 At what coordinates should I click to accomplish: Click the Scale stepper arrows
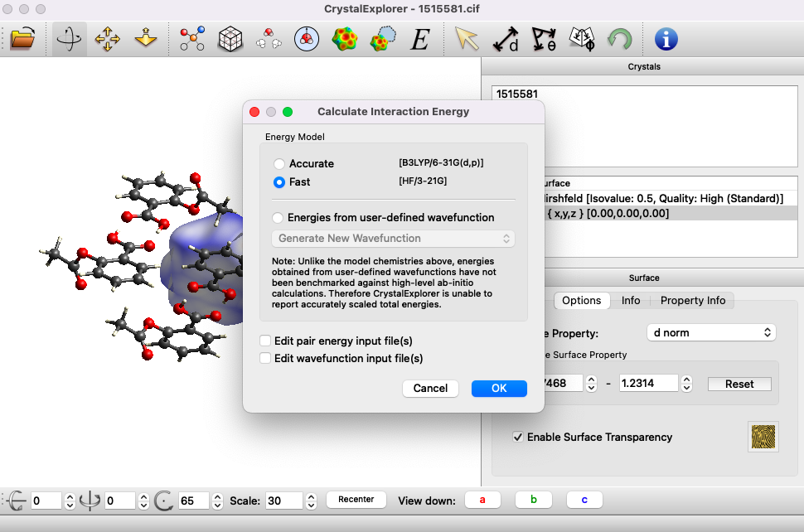(311, 501)
